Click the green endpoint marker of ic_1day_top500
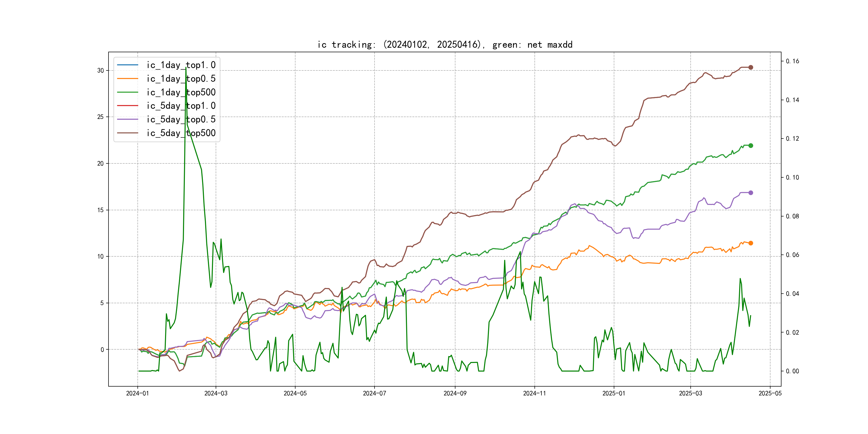Screen dimensions: 868x434 pos(750,145)
